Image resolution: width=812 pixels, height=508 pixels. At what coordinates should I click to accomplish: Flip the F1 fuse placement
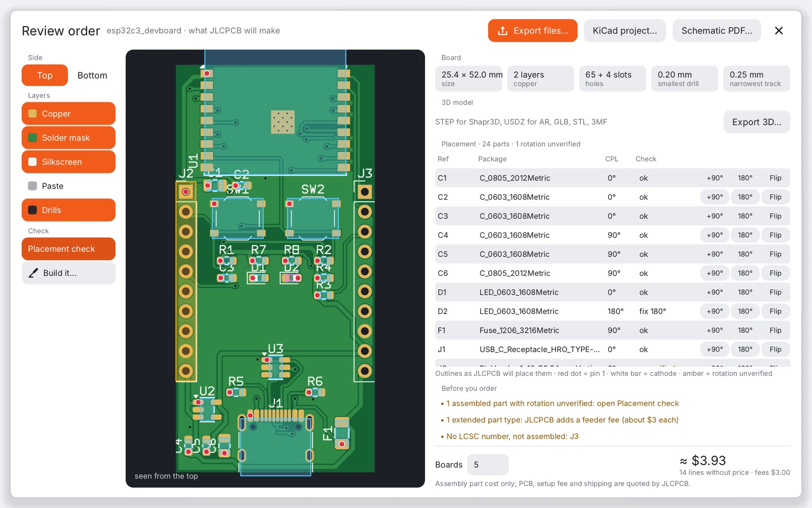[775, 330]
